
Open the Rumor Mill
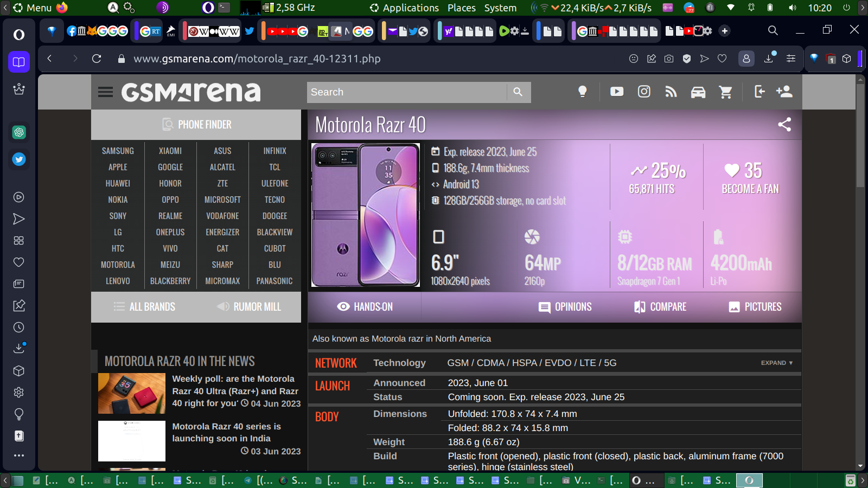point(249,307)
